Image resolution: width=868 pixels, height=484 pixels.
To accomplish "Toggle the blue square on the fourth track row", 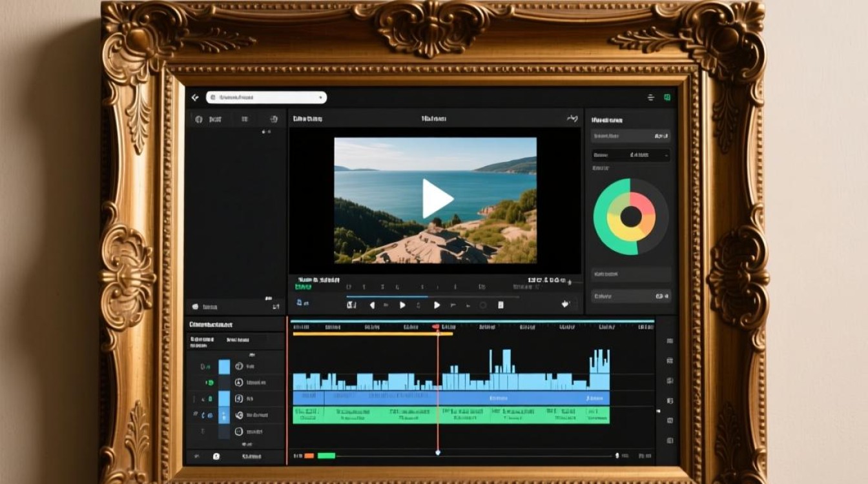I will (x=224, y=415).
